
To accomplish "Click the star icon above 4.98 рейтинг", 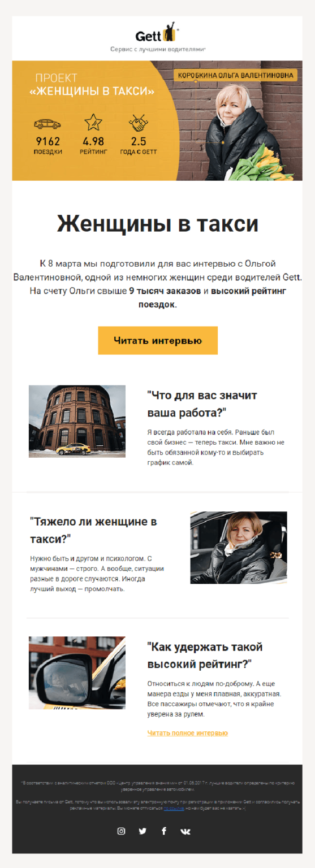I will point(93,122).
